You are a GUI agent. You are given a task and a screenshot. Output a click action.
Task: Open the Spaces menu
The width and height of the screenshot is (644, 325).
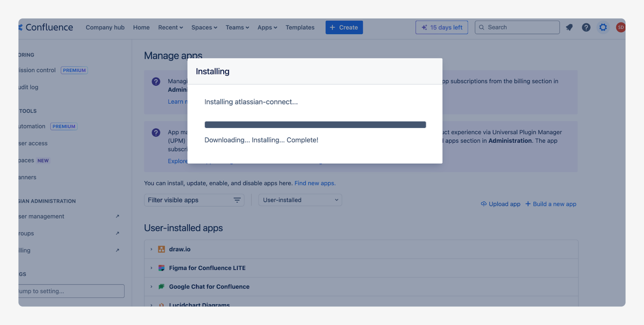tap(204, 28)
